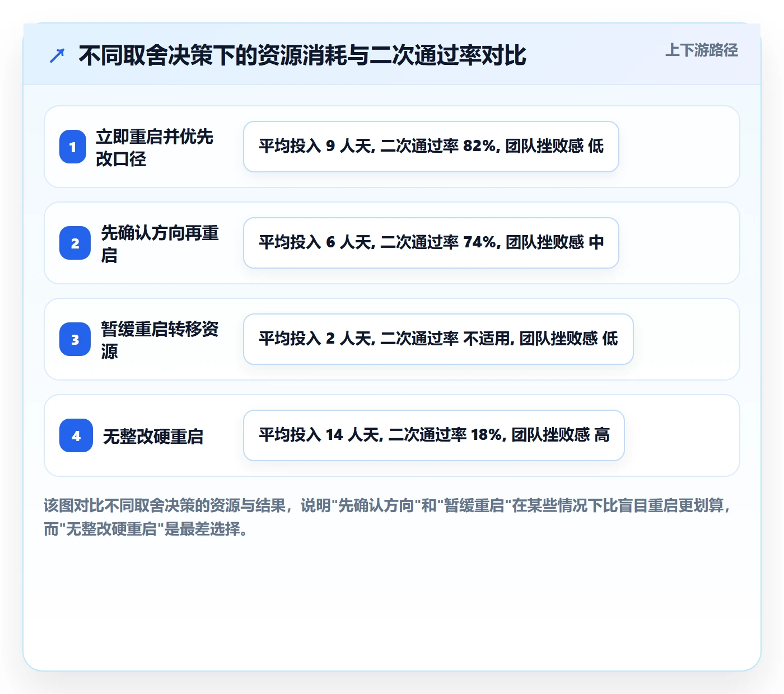Image resolution: width=784 pixels, height=694 pixels.
Task: Click the title 不同取舍决策下的资源消耗与二次通过率对比
Action: coord(302,55)
